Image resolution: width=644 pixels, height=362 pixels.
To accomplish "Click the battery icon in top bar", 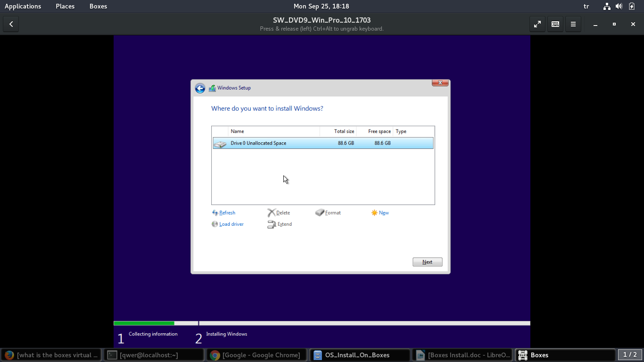I will [632, 6].
